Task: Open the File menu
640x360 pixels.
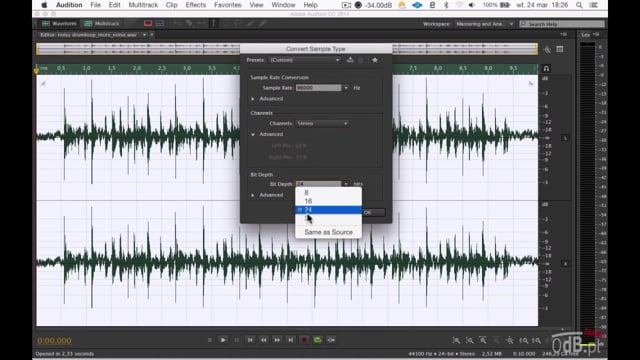Action: [x=96, y=5]
